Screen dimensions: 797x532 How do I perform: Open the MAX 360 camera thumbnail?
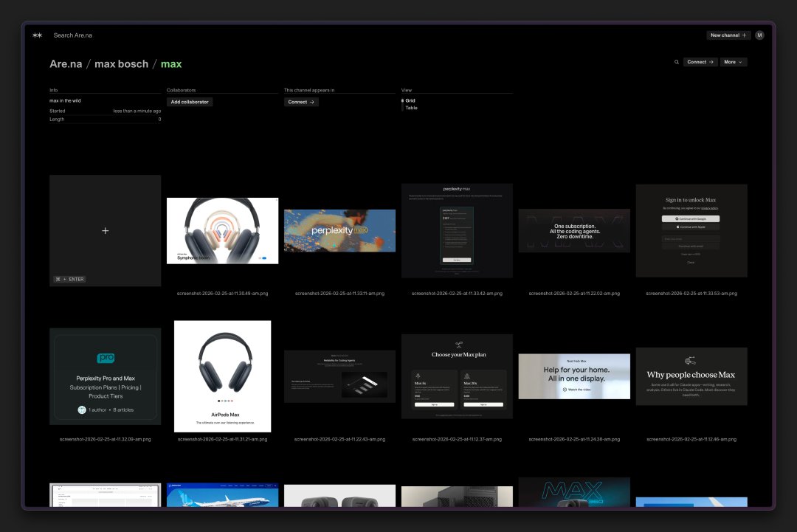coord(574,492)
